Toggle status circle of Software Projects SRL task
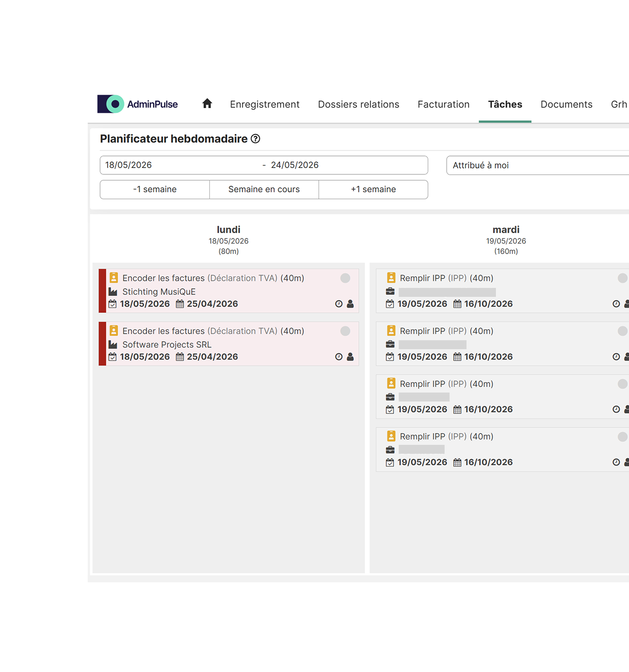The width and height of the screenshot is (629, 672). [345, 331]
